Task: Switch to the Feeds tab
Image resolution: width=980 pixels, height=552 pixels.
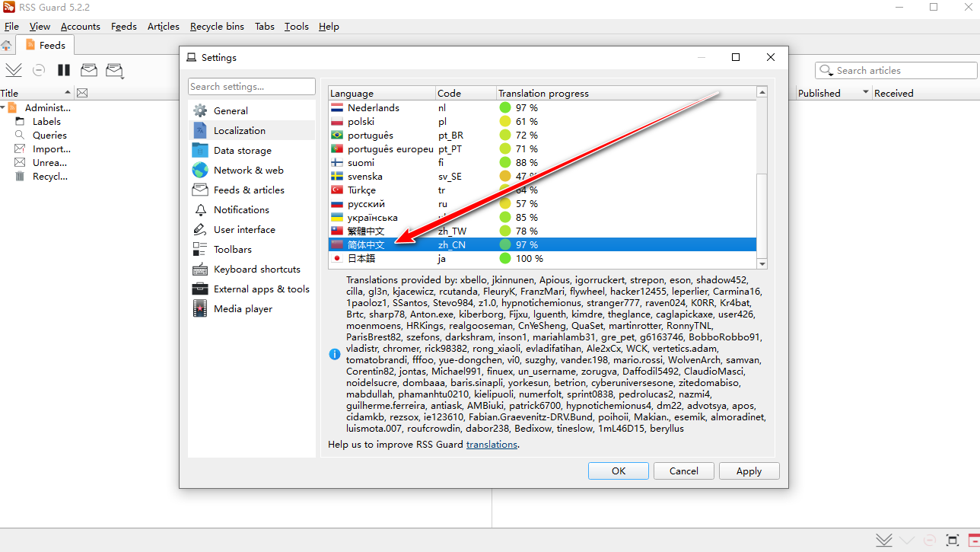Action: coord(46,45)
